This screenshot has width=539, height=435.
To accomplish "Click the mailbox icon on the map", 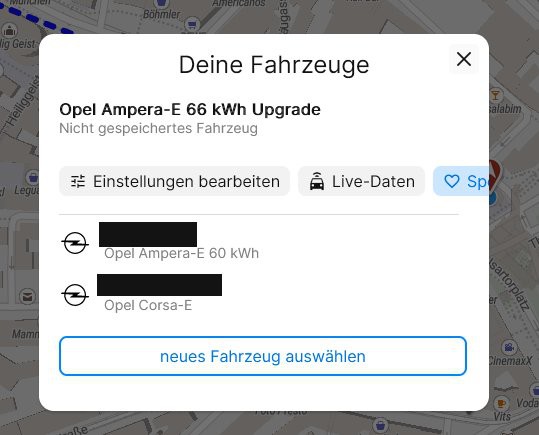I will (27, 296).
